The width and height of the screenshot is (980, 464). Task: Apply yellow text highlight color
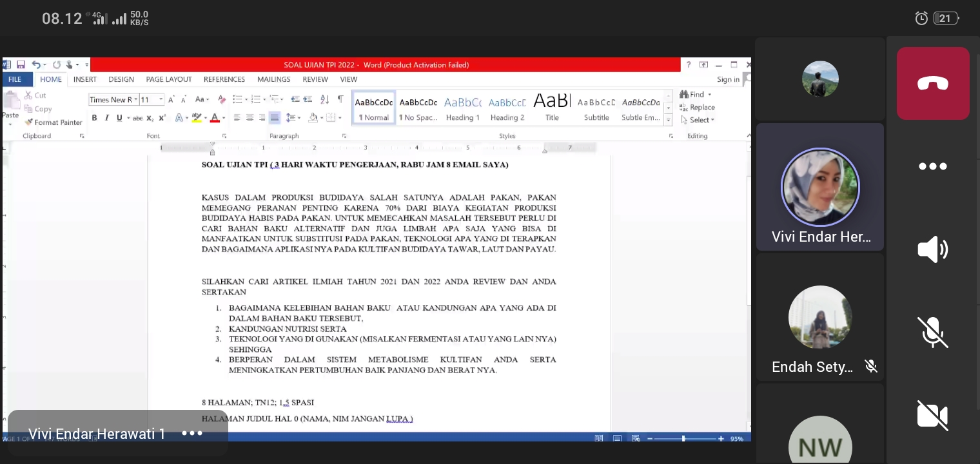[196, 118]
